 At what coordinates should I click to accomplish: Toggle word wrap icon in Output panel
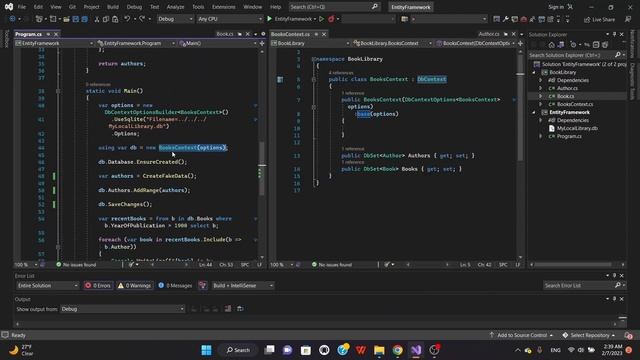[x=240, y=309]
